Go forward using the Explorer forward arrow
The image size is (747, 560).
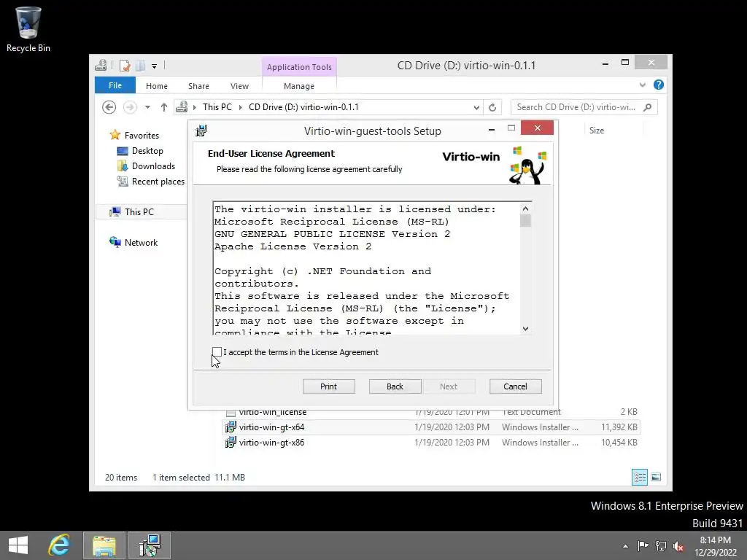130,107
